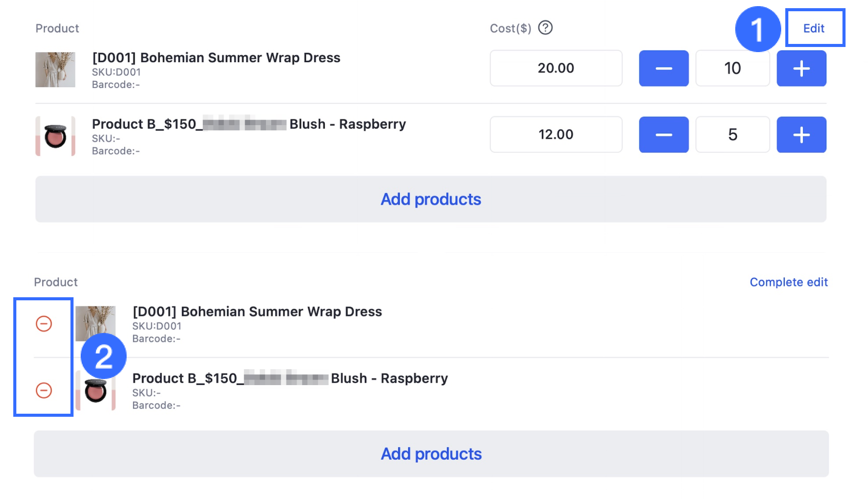Image resolution: width=868 pixels, height=499 pixels.
Task: Open the blush thumbnail next to the 12.00 cost
Action: [55, 136]
